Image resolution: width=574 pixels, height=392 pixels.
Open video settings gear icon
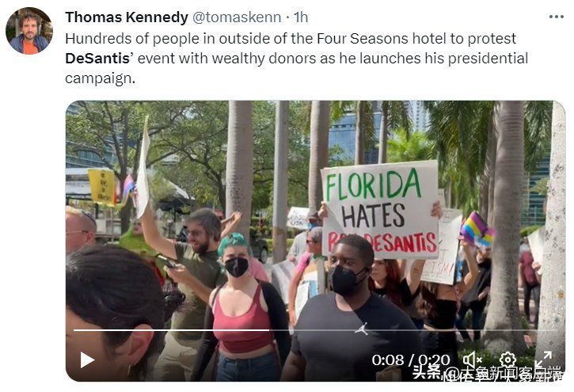[507, 360]
